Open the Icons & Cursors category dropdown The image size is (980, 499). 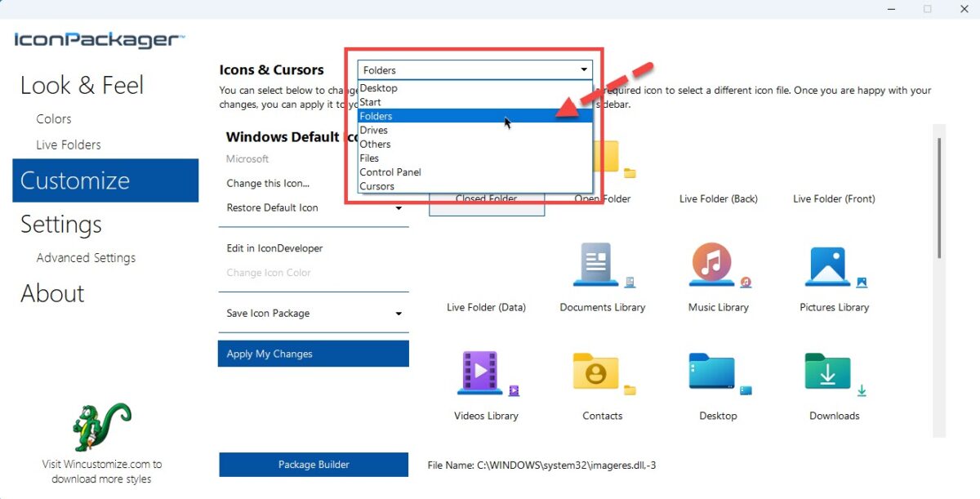[x=583, y=69]
